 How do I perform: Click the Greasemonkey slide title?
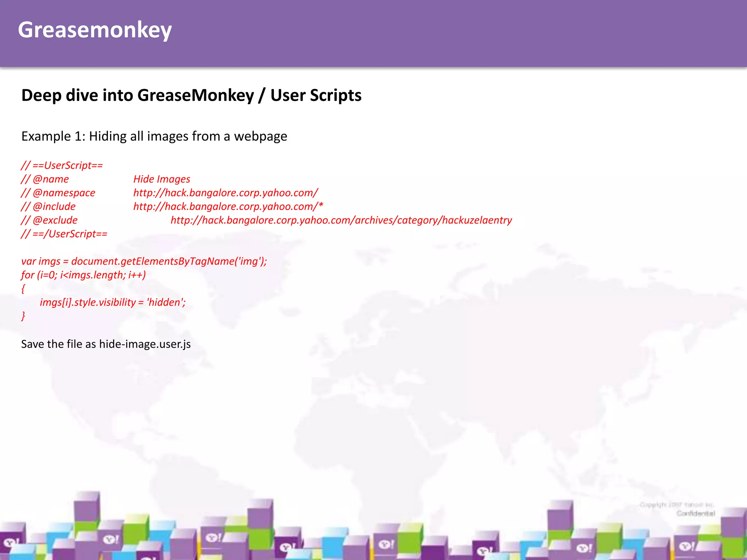[95, 30]
